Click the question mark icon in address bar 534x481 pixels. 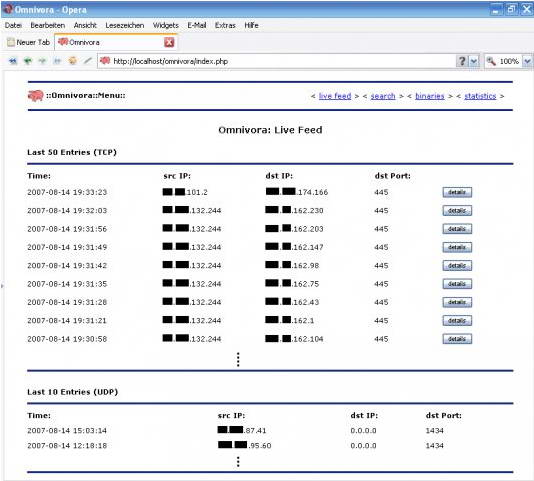click(462, 61)
